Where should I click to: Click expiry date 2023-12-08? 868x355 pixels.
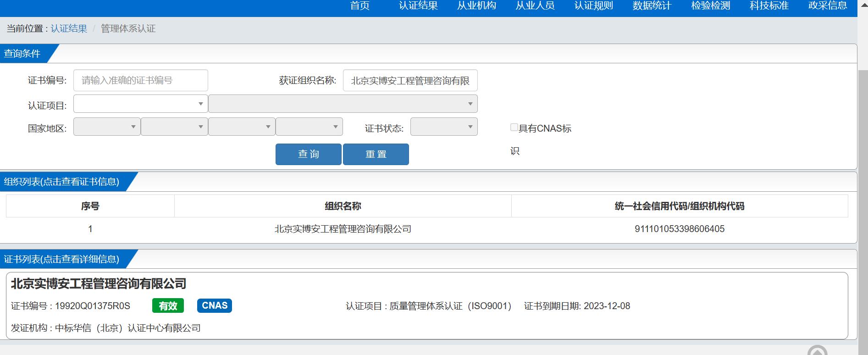point(607,306)
